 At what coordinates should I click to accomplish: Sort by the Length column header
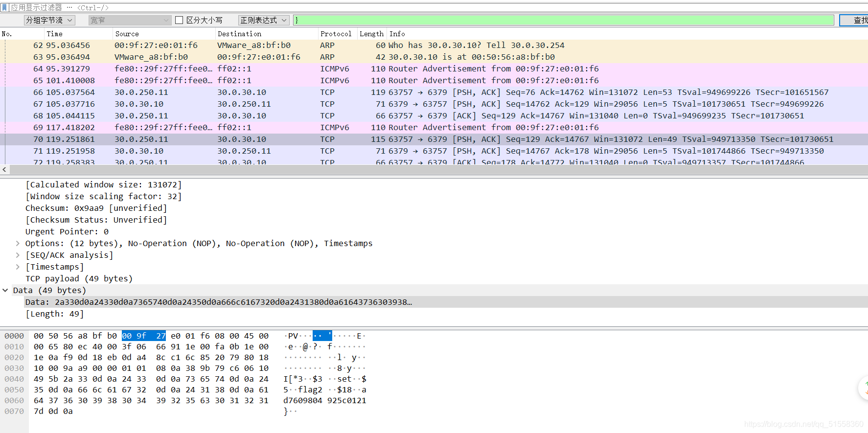(x=371, y=34)
